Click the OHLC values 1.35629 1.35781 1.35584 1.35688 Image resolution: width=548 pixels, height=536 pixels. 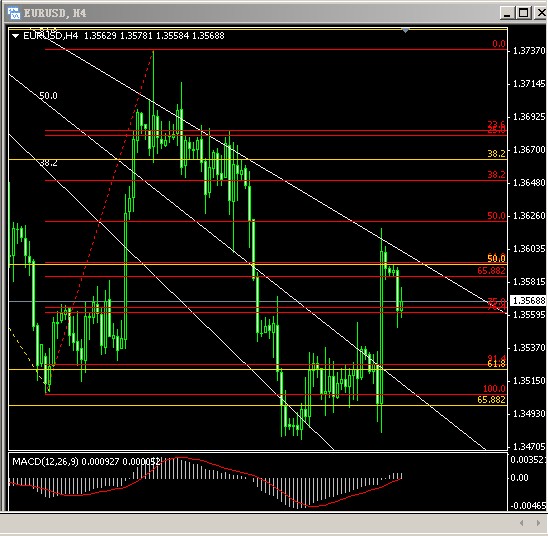click(x=154, y=36)
